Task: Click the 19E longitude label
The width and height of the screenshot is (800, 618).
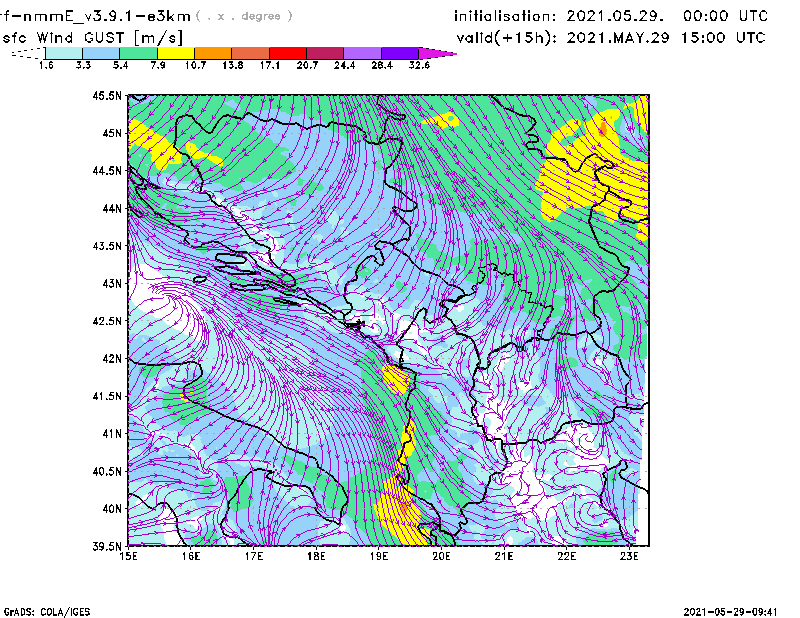Action: 379,556
